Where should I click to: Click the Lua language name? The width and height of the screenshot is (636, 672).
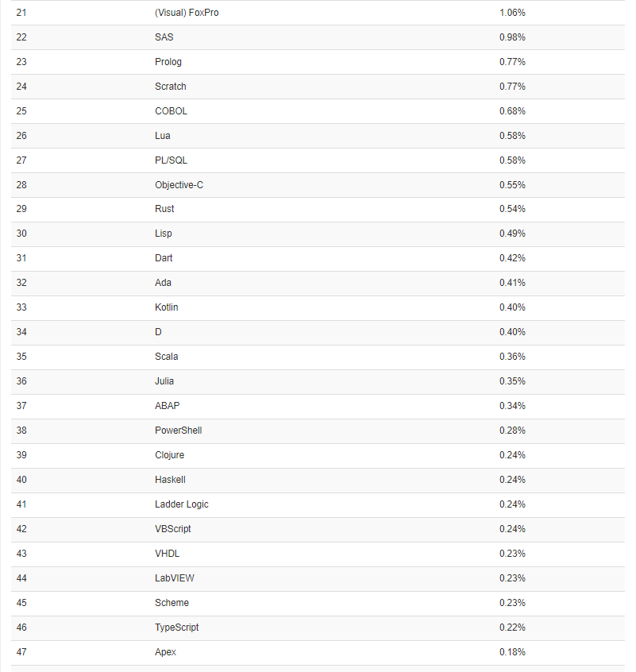pyautogui.click(x=163, y=136)
